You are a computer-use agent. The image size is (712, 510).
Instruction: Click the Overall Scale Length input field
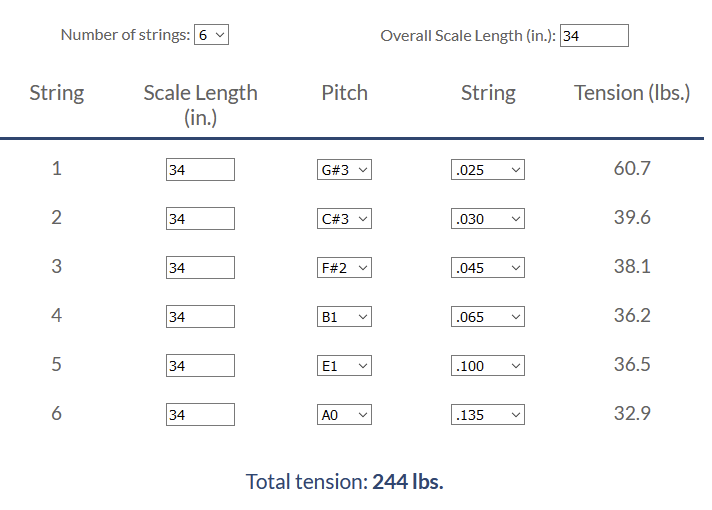tap(594, 35)
